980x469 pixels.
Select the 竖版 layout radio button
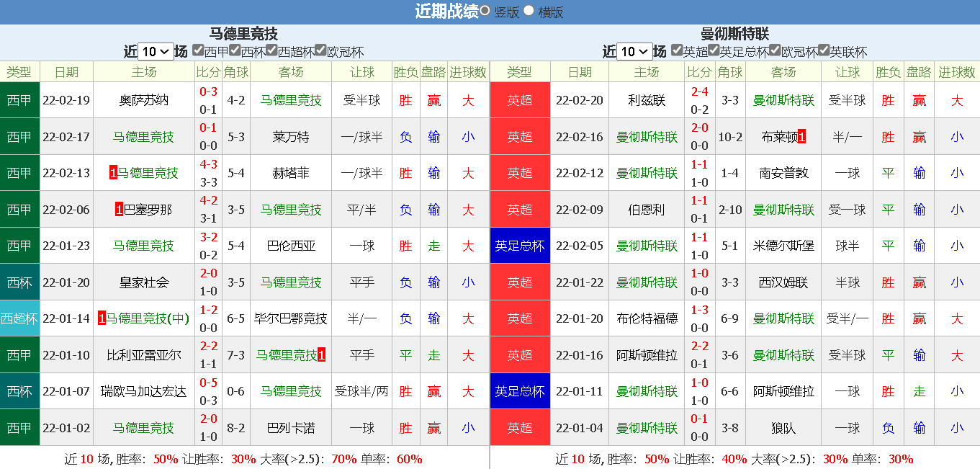point(485,11)
